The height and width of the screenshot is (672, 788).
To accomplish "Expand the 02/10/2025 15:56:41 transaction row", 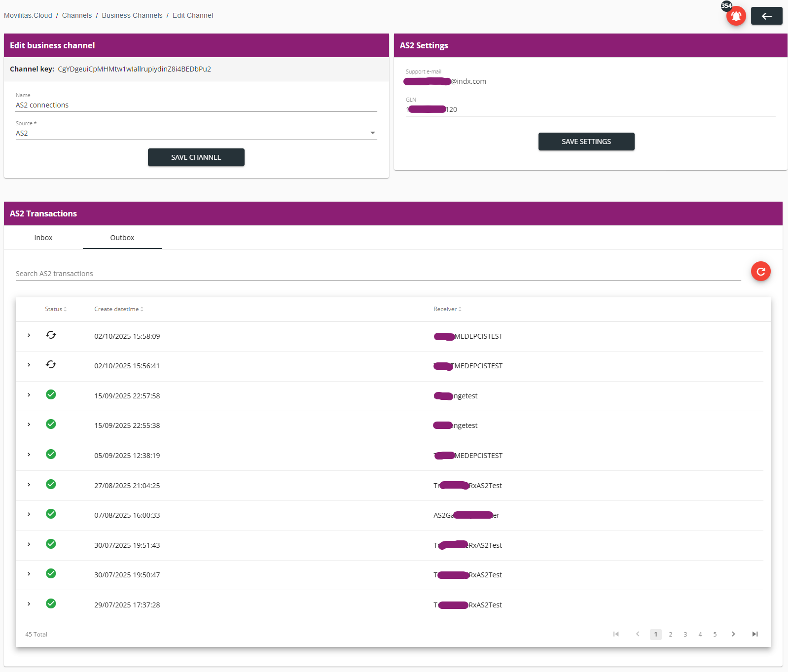I will 29,365.
